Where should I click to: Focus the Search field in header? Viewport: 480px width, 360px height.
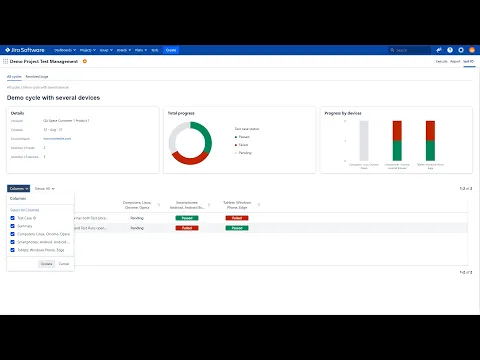click(409, 50)
